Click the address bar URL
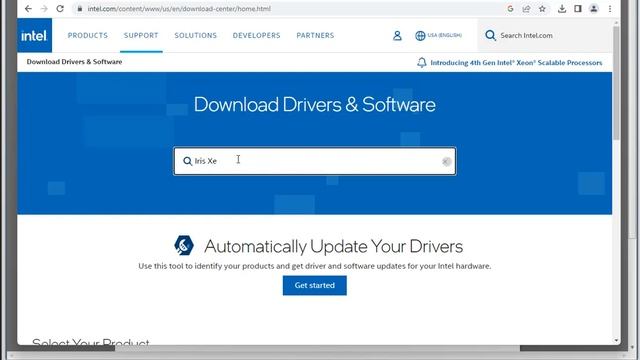The image size is (640, 360). (x=179, y=9)
